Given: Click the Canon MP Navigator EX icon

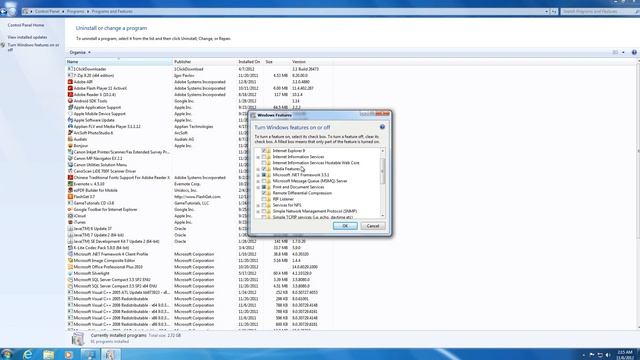Looking at the screenshot, I should click(70, 158).
